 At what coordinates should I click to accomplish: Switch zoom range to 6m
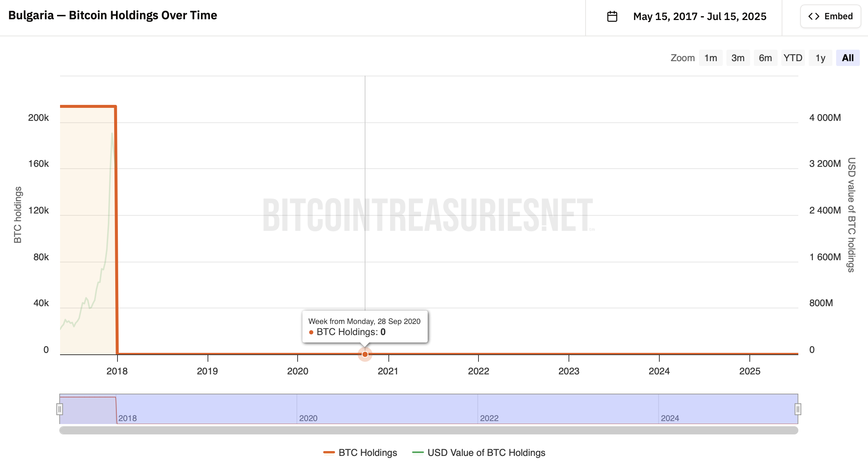pos(765,58)
